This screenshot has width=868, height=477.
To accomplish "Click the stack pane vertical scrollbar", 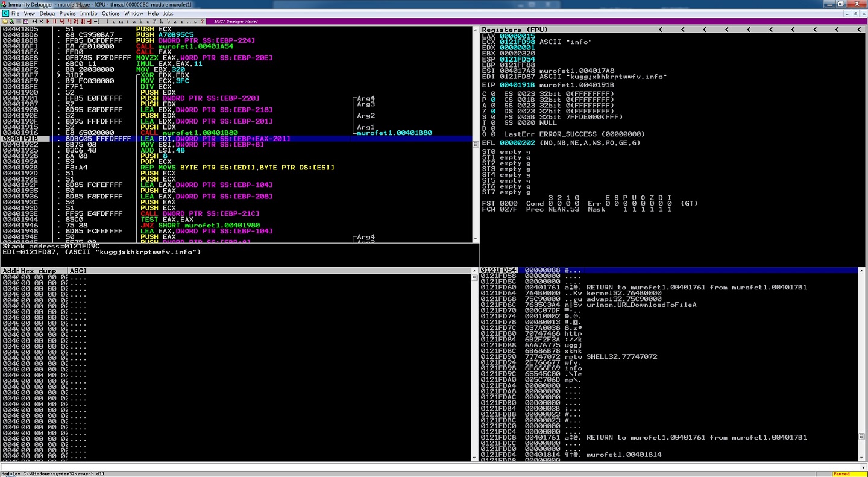I will pos(861,365).
